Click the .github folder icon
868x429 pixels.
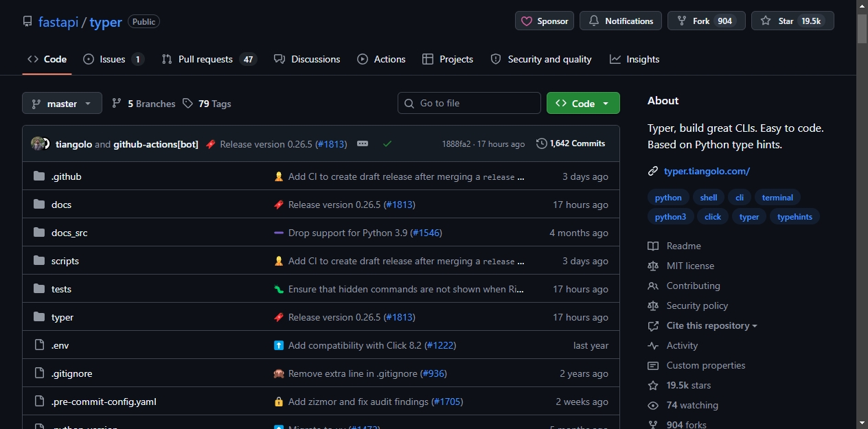tap(39, 176)
